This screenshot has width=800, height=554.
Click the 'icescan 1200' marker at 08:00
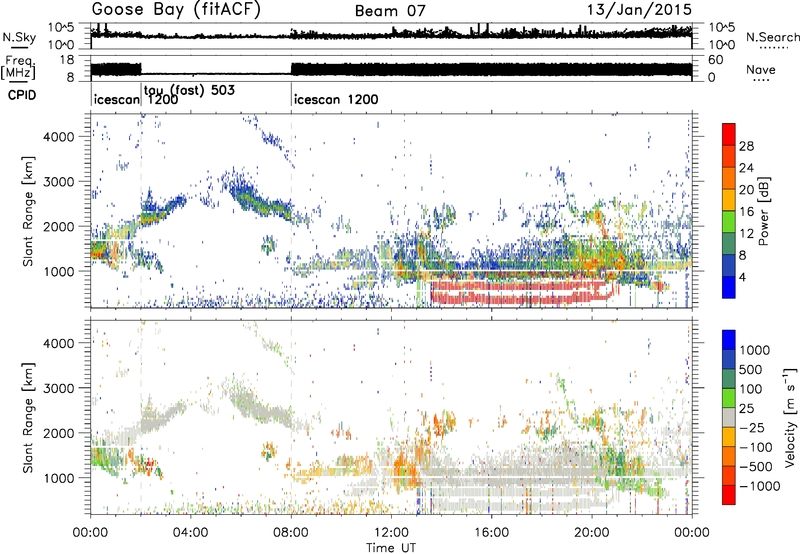click(336, 99)
